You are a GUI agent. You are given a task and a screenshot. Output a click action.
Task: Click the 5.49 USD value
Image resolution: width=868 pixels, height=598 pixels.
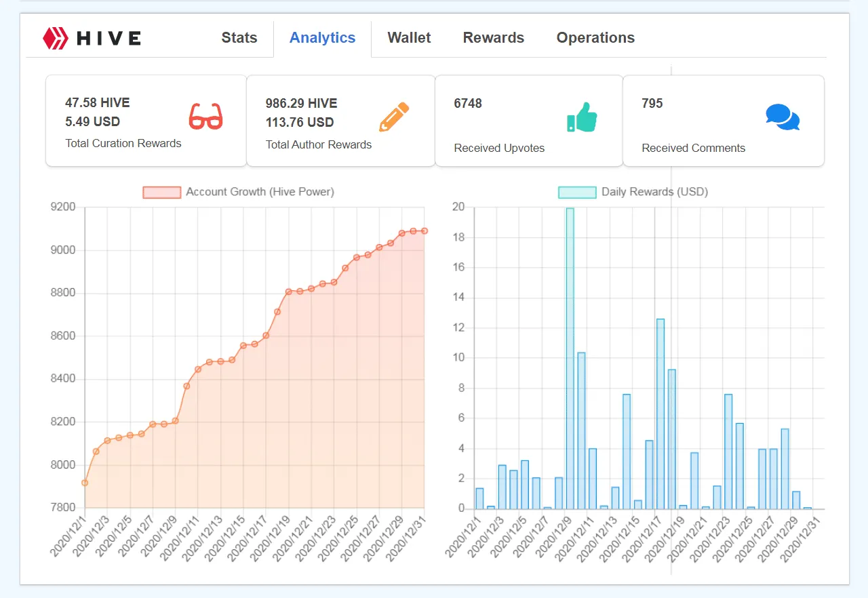coord(92,122)
